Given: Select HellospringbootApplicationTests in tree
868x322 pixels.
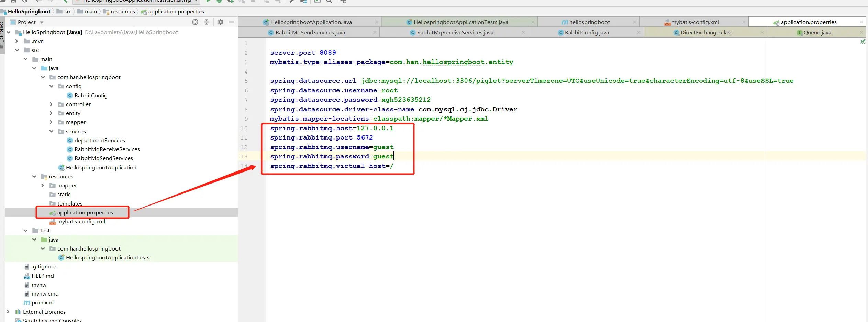Looking at the screenshot, I should pyautogui.click(x=108, y=257).
